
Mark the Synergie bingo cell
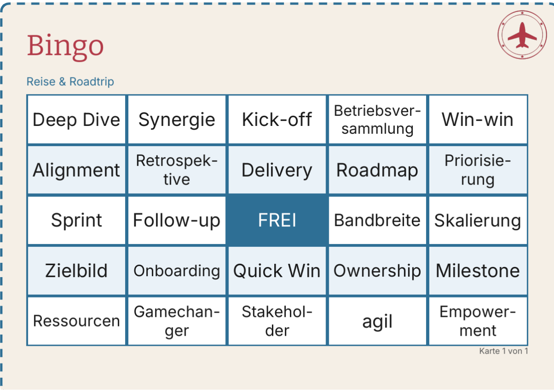[x=177, y=120]
